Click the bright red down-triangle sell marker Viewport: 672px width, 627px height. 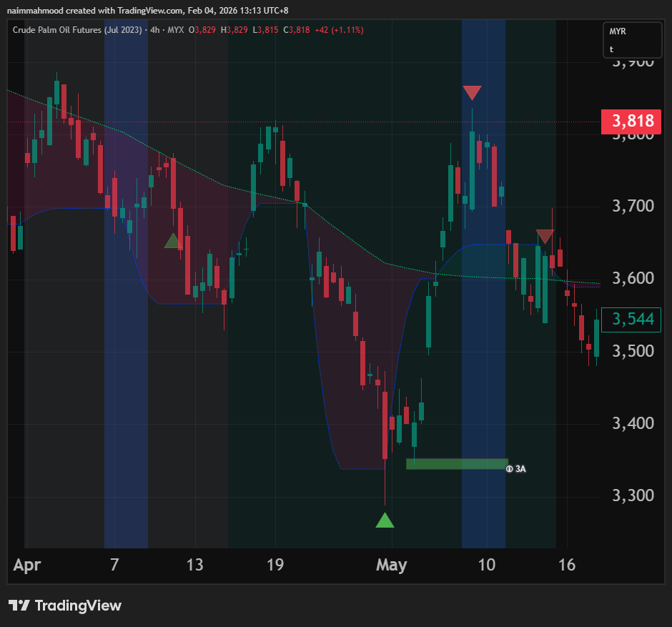pos(472,93)
